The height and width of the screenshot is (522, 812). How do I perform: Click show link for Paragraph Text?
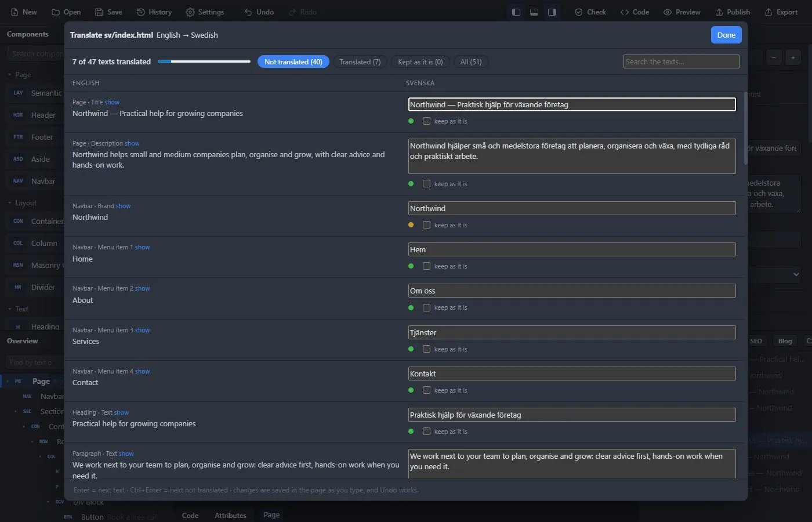pos(126,454)
